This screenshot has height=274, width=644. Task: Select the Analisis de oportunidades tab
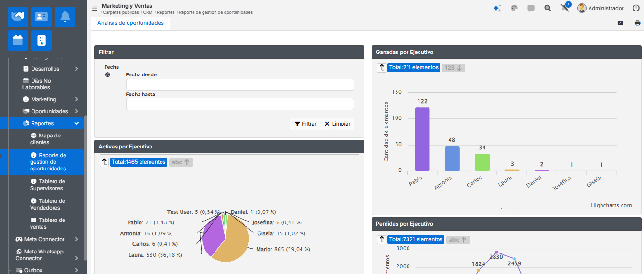click(x=130, y=23)
